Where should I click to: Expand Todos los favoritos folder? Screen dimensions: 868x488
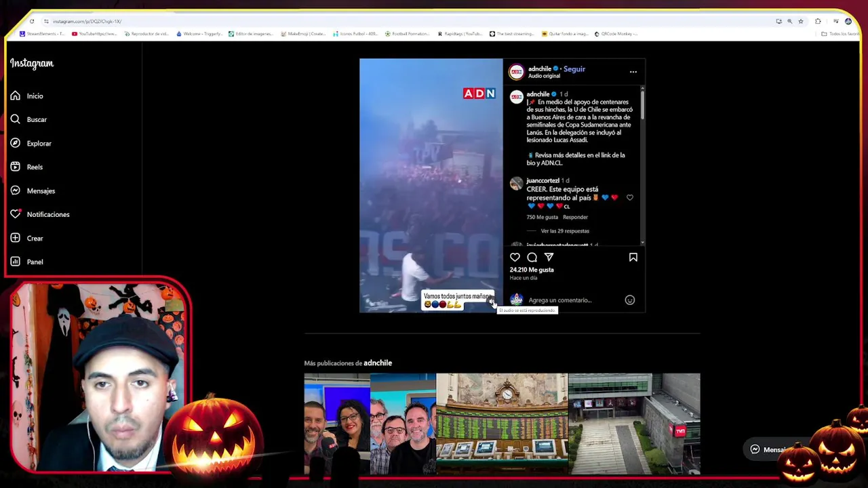point(840,34)
